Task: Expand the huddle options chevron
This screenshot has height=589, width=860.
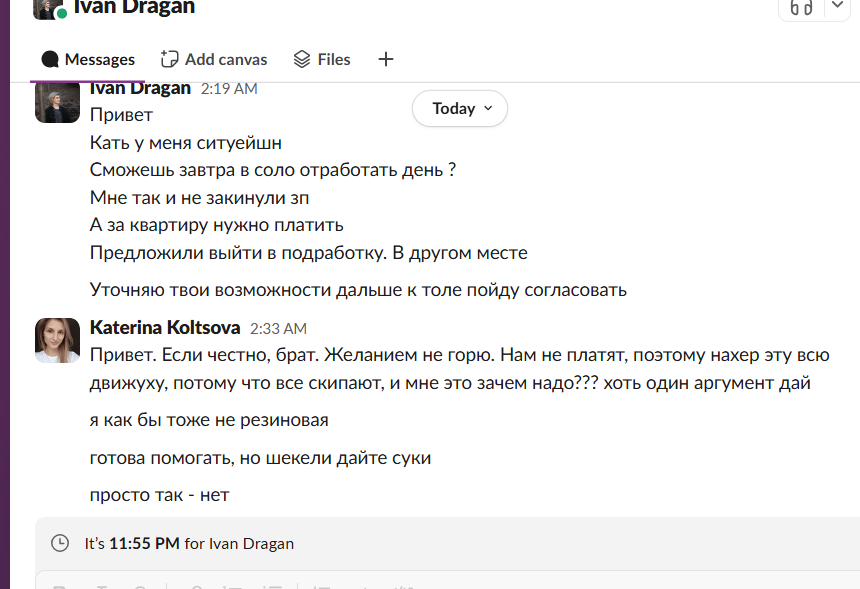Action: [x=838, y=5]
